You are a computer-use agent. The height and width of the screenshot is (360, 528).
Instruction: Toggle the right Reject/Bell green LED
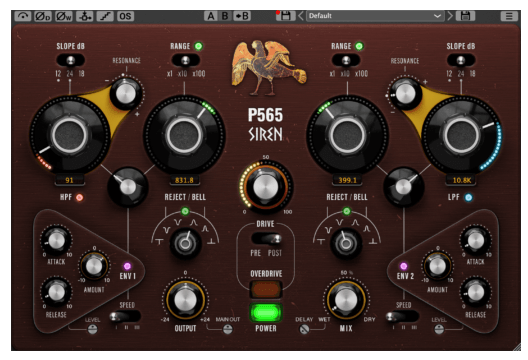(x=346, y=211)
